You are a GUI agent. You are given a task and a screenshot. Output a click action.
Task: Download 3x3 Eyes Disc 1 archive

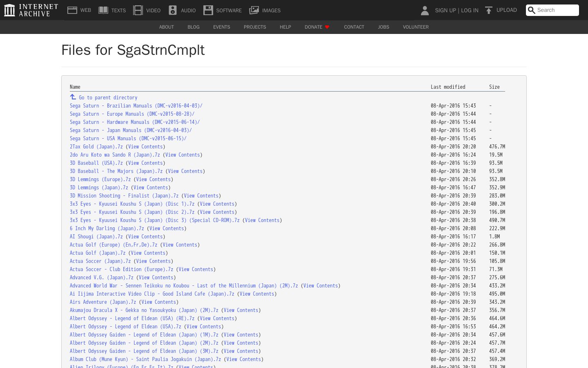coord(132,204)
